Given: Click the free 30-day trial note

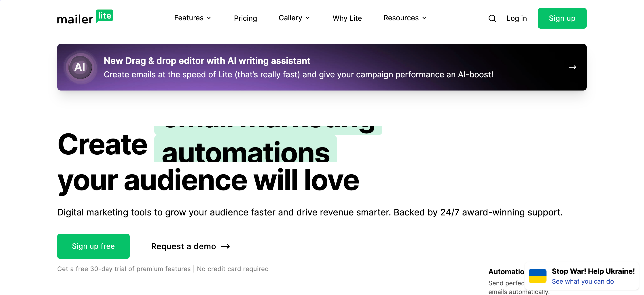Looking at the screenshot, I should coord(124,269).
